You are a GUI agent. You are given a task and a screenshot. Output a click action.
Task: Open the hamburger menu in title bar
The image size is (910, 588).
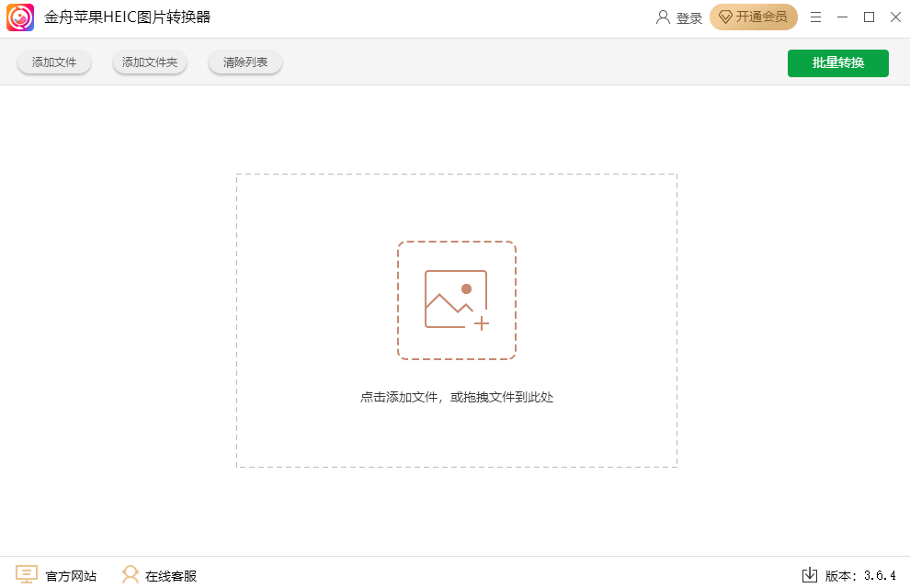click(815, 17)
